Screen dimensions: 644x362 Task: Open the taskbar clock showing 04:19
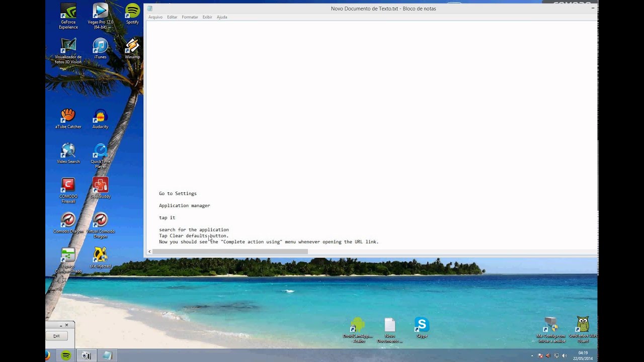[x=583, y=355]
